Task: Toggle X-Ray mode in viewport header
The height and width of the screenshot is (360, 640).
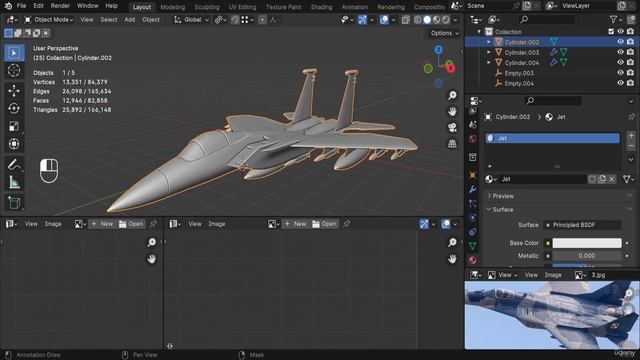Action: coord(405,20)
